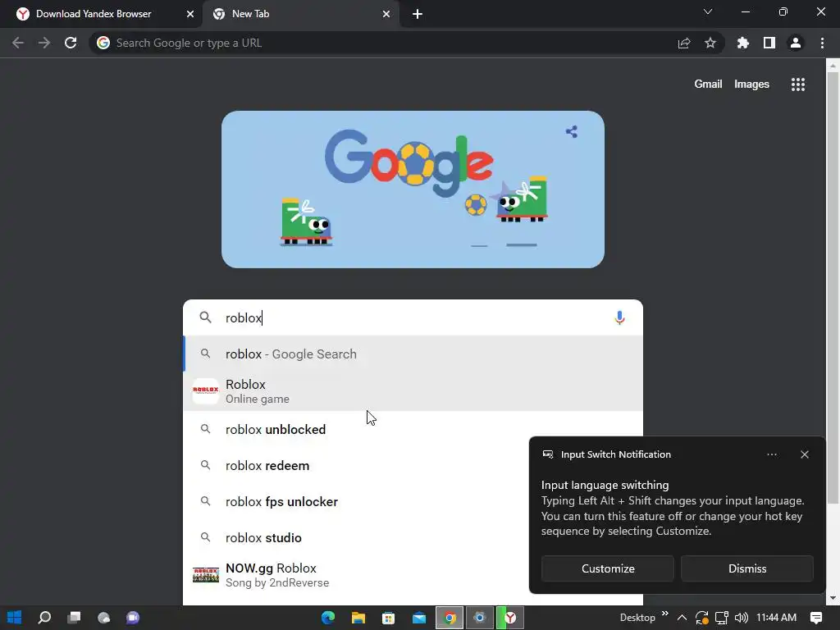Click the Google Doodle soccer image
Image resolution: width=840 pixels, height=630 pixels.
(413, 189)
